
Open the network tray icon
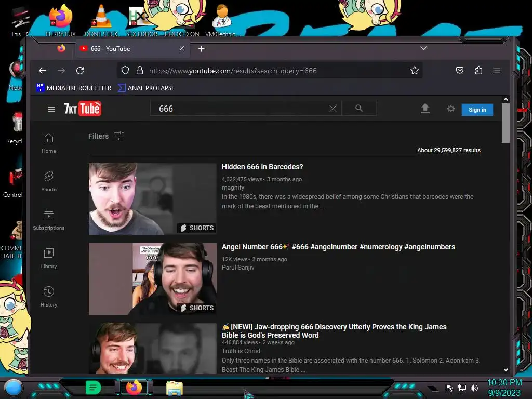[462, 388]
